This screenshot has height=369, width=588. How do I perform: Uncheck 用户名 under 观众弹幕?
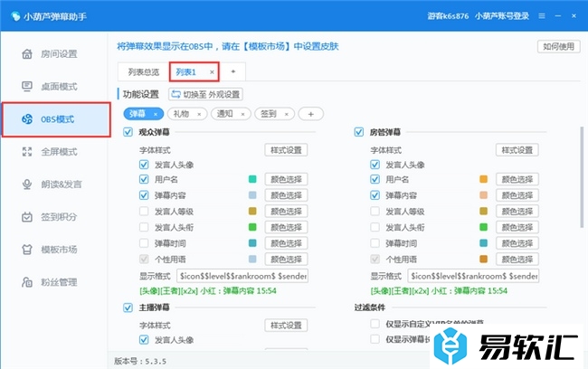[144, 179]
